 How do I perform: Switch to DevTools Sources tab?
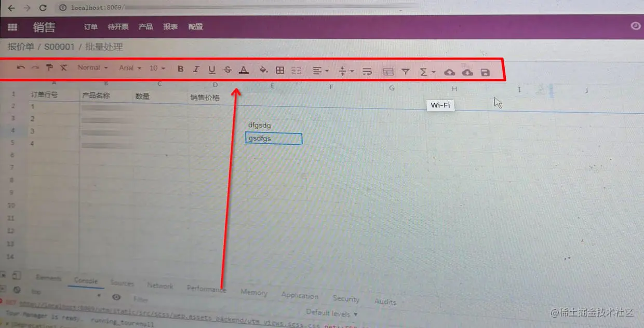[x=122, y=283]
